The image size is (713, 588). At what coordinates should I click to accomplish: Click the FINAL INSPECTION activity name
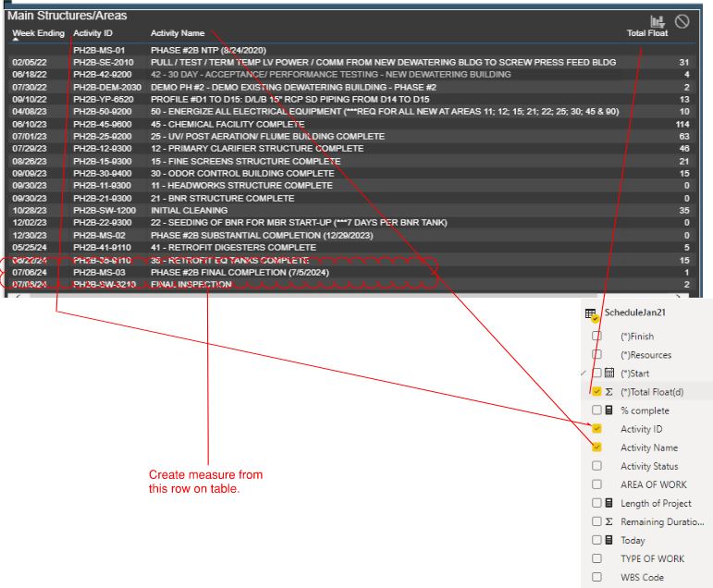[191, 285]
